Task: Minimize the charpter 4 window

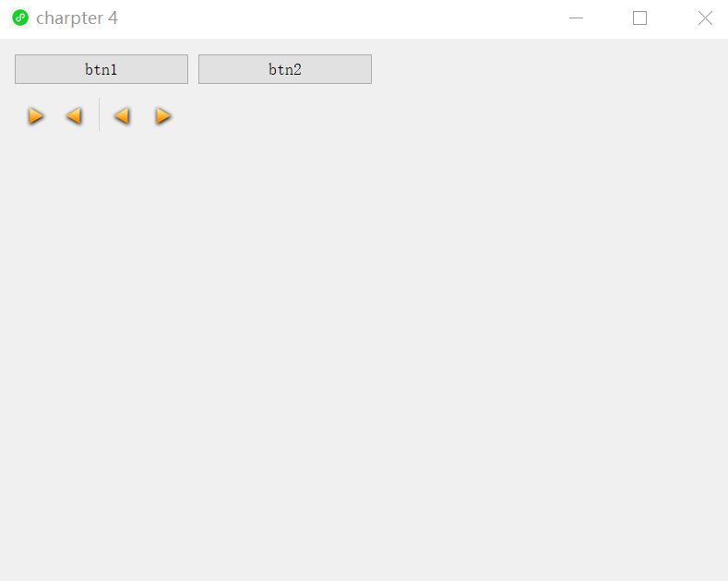Action: pos(576,18)
